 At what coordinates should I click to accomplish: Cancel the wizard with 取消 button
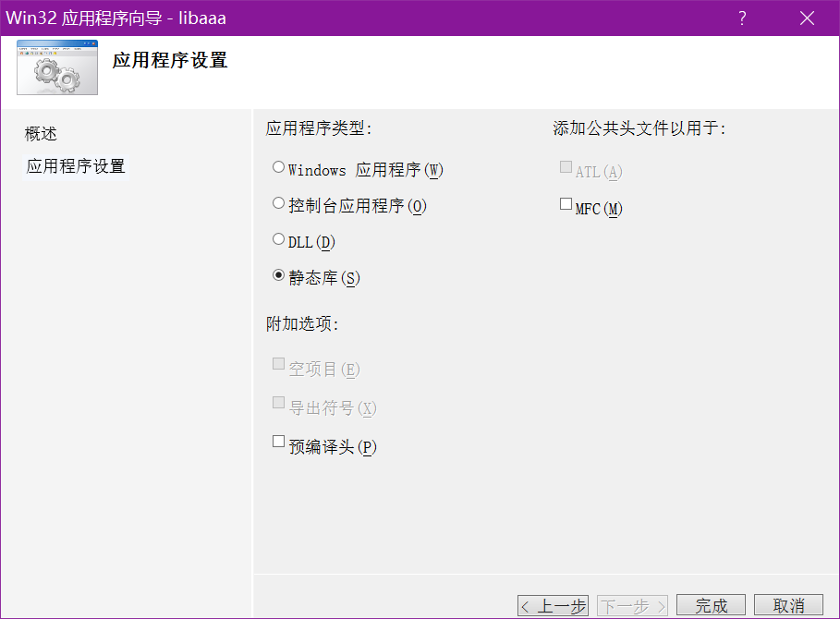788,606
